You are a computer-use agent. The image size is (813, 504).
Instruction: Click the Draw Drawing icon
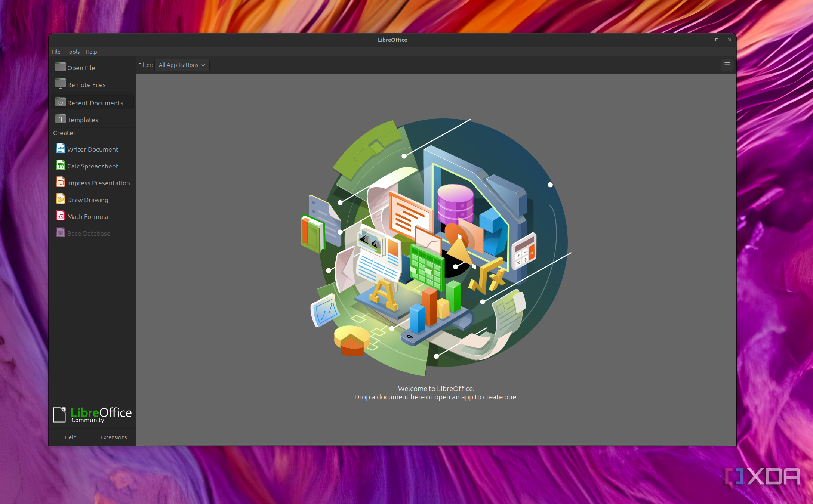click(x=60, y=199)
